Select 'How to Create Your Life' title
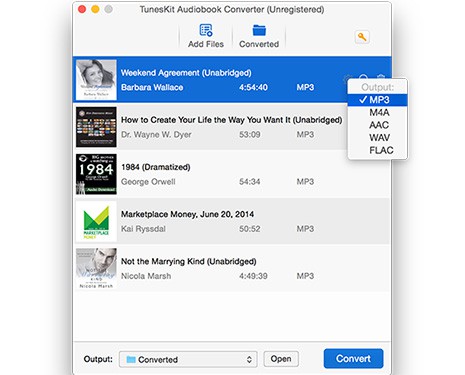The image size is (465, 375). 231,120
